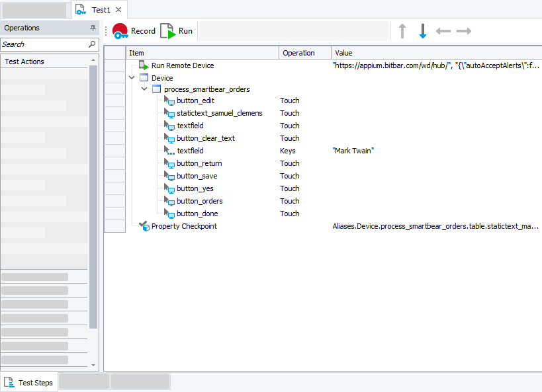Click the Record button
The height and width of the screenshot is (392, 542).
[x=132, y=30]
